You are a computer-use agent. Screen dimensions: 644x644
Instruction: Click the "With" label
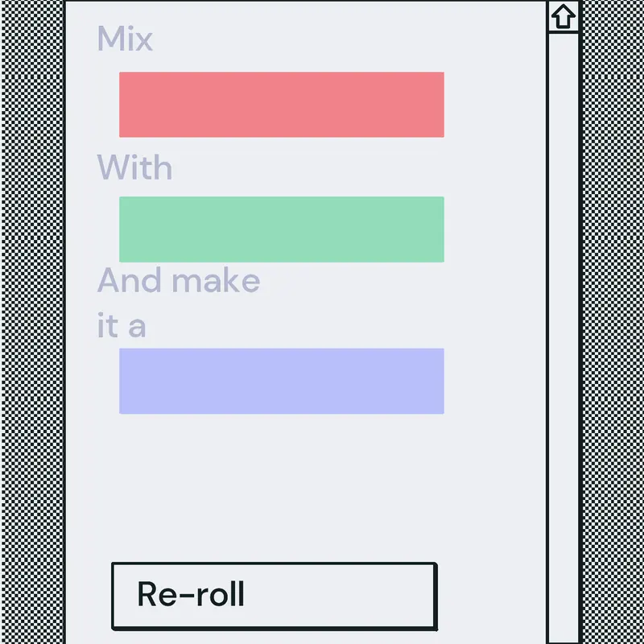tap(134, 167)
